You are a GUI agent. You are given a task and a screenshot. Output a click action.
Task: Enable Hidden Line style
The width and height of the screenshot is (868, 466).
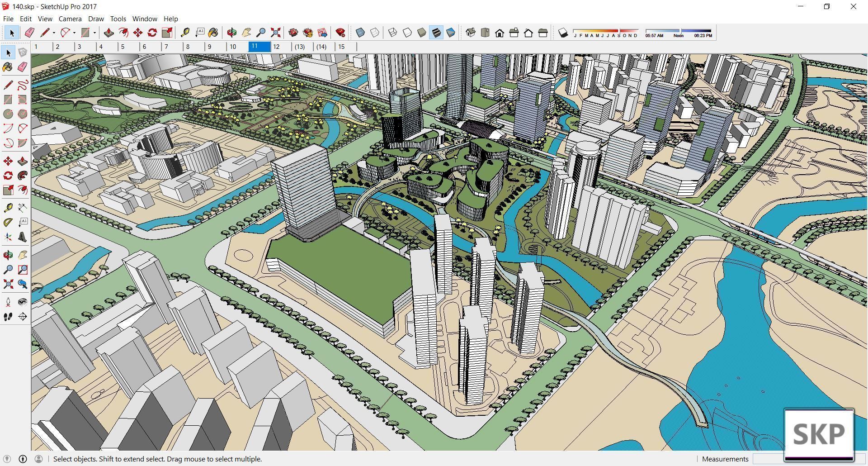[x=407, y=33]
